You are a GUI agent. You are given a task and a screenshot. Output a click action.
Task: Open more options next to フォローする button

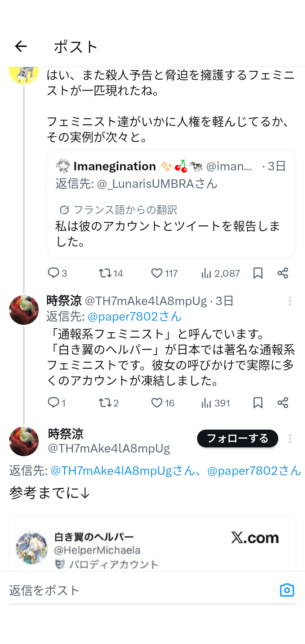tap(290, 438)
